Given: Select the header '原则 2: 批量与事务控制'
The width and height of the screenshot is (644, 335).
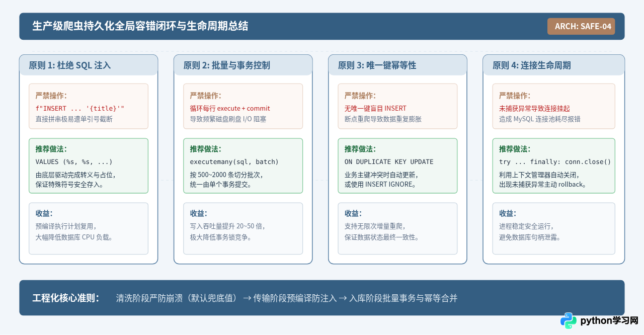Looking at the screenshot, I should pyautogui.click(x=226, y=65).
